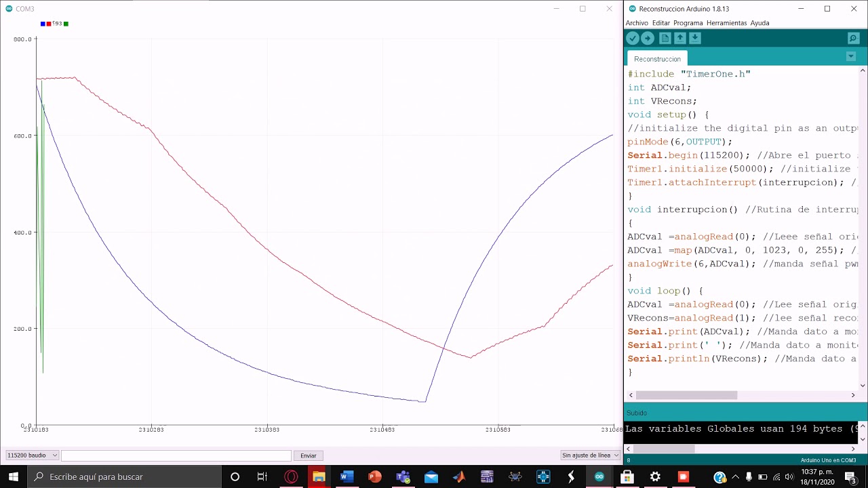Open the Programa menu

688,23
